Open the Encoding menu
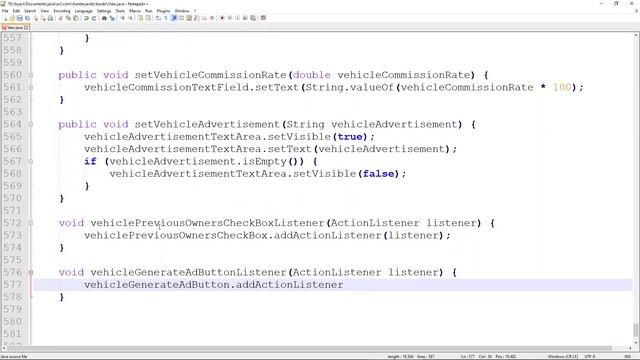Image resolution: width=640 pixels, height=360 pixels. (x=62, y=11)
